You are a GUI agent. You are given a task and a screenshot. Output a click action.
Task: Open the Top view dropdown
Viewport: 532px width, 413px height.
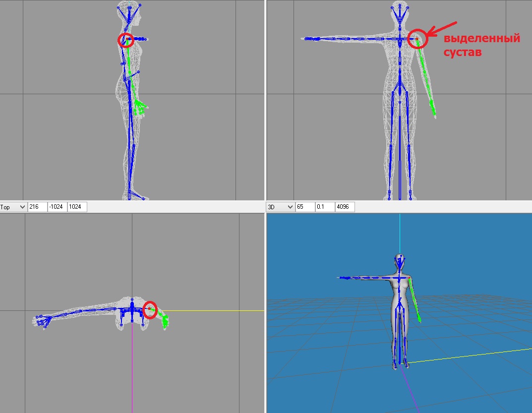(14, 207)
